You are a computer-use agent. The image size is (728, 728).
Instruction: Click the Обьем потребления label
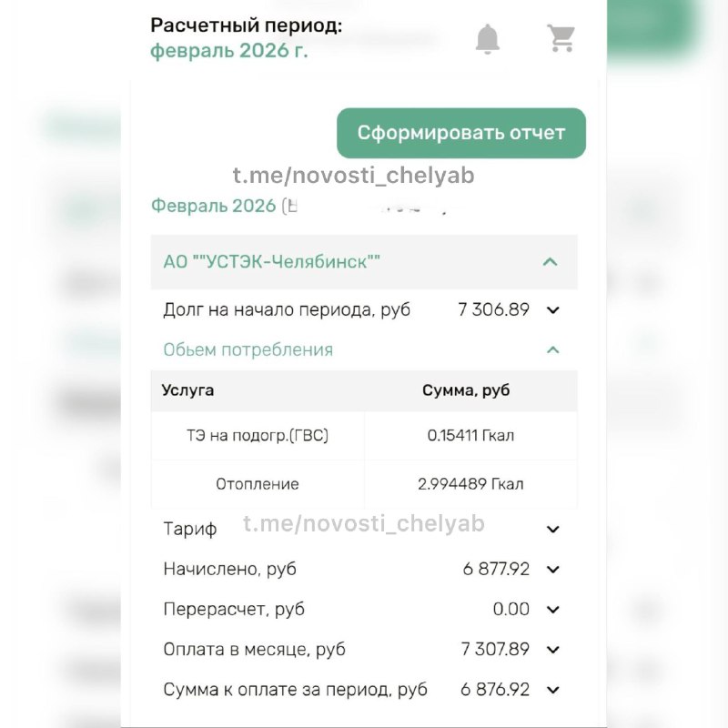[248, 350]
